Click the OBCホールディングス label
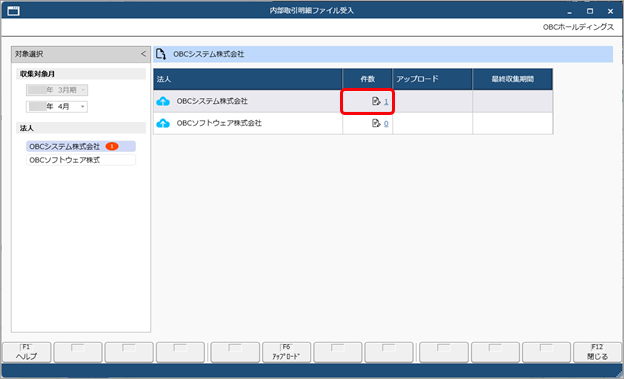Image resolution: width=624 pixels, height=379 pixels. point(579,27)
